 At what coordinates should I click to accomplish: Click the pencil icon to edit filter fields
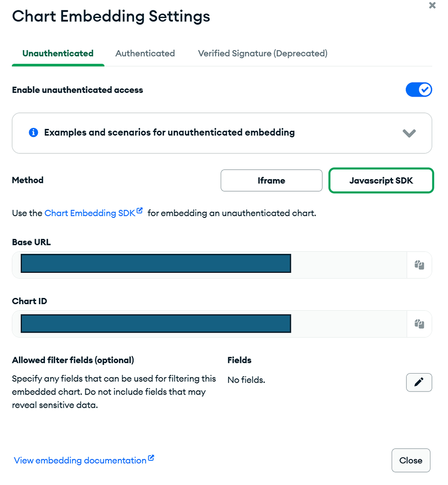pos(419,382)
